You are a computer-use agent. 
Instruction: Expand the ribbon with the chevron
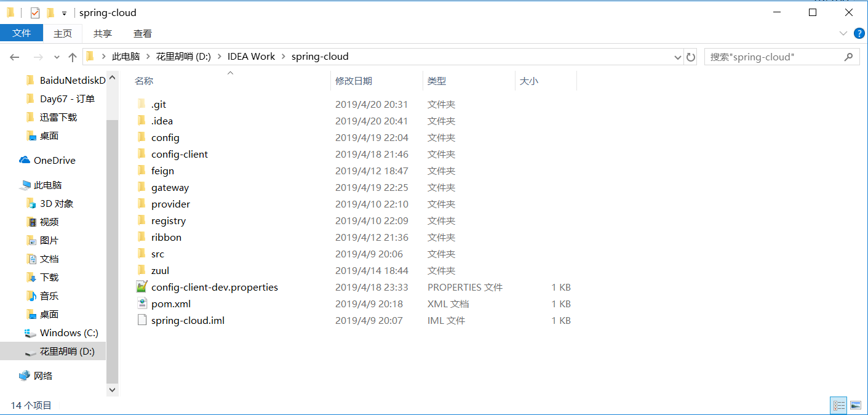tap(843, 33)
